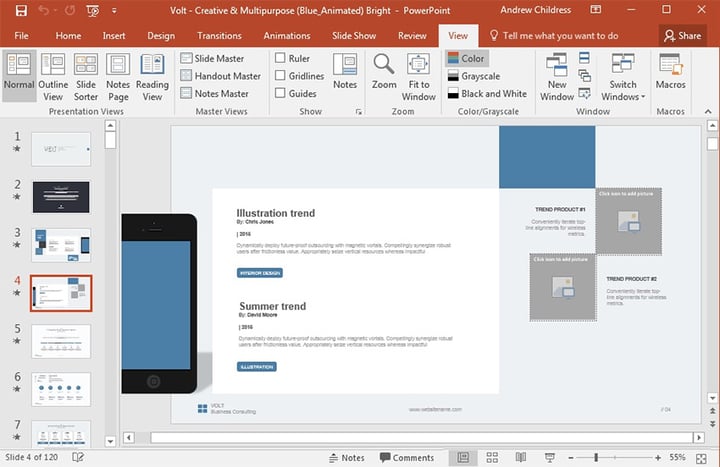Open Notes Page view
This screenshot has width=720, height=467.
[x=118, y=76]
